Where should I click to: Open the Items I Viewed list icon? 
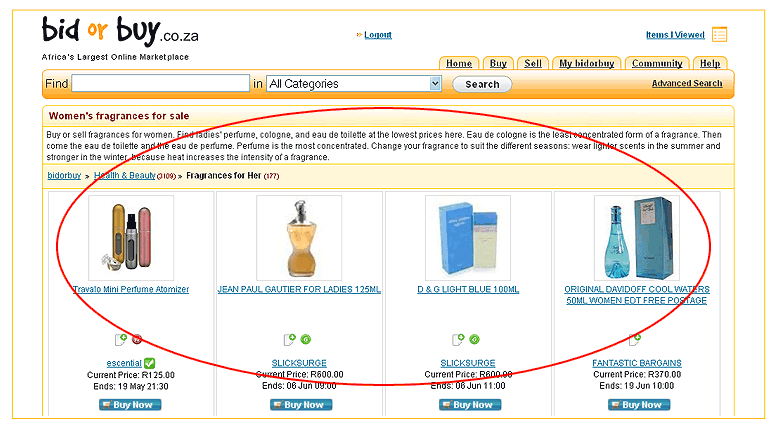719,35
